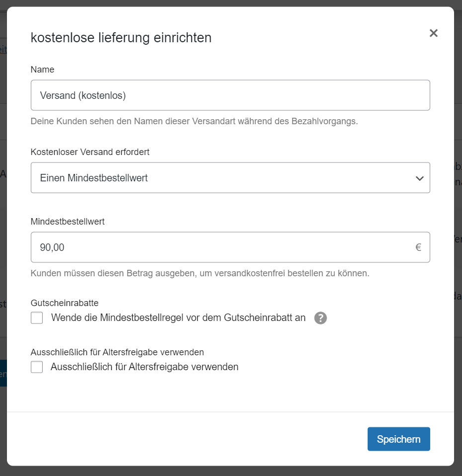Click into the Name field 'Versand (kostenlos)'
The width and height of the screenshot is (462, 476).
(230, 95)
